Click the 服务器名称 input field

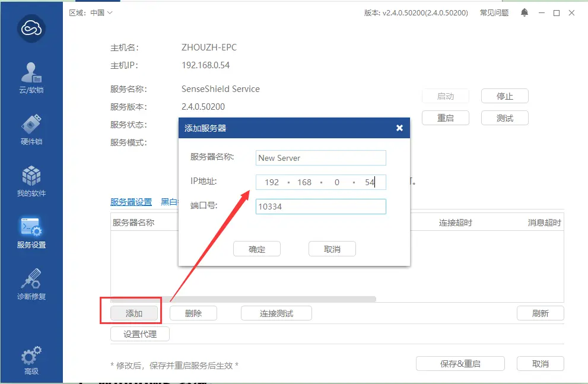(x=320, y=158)
